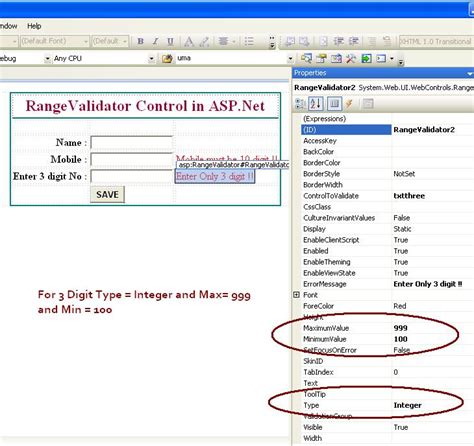Select the (ID) property row
Screen dimensions: 474x446
[387, 130]
